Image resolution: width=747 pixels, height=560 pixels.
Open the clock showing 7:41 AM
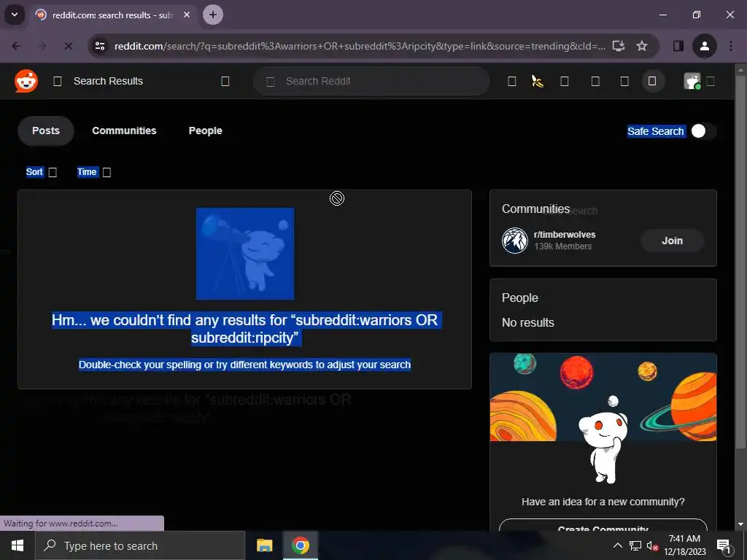(684, 545)
